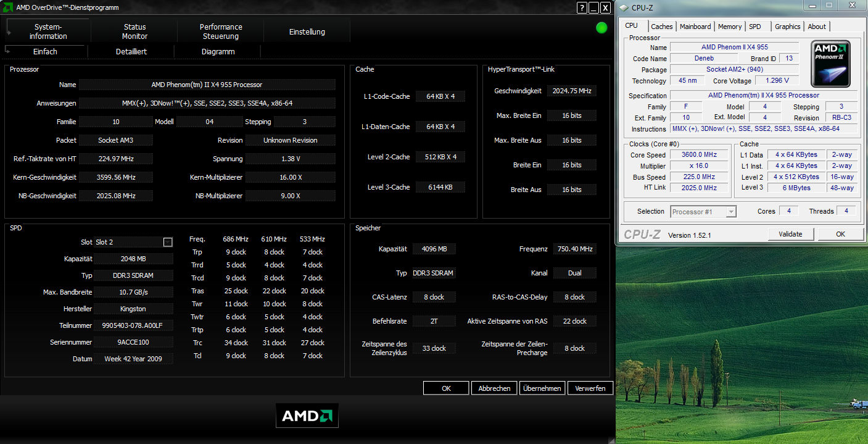Switch to the Status Monitor tab
Viewport: 868px width, 444px height.
tap(134, 31)
